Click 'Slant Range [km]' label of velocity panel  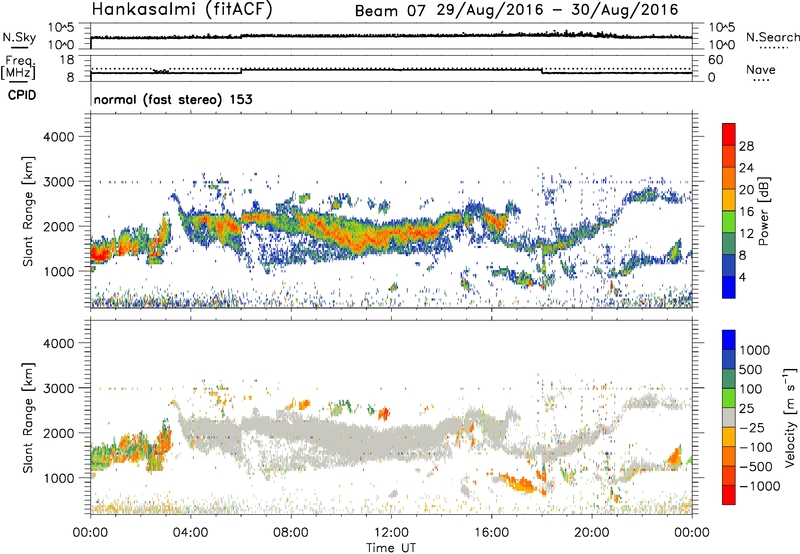click(28, 418)
